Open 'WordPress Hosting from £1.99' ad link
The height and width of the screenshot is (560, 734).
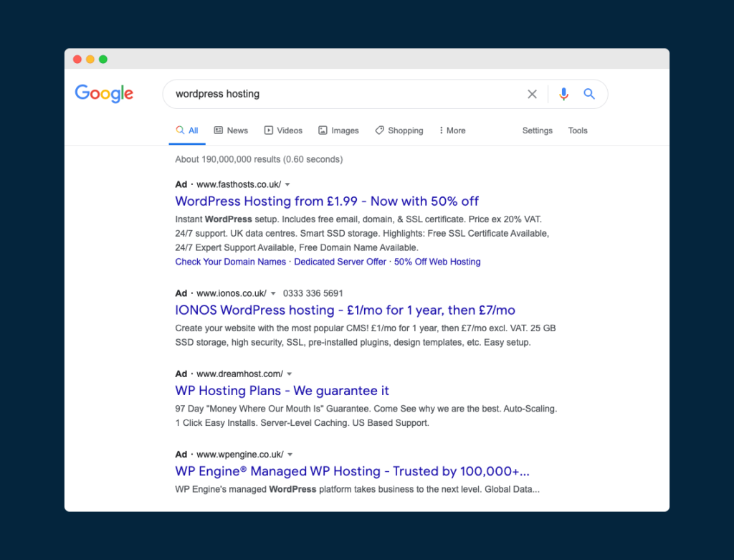coord(327,201)
